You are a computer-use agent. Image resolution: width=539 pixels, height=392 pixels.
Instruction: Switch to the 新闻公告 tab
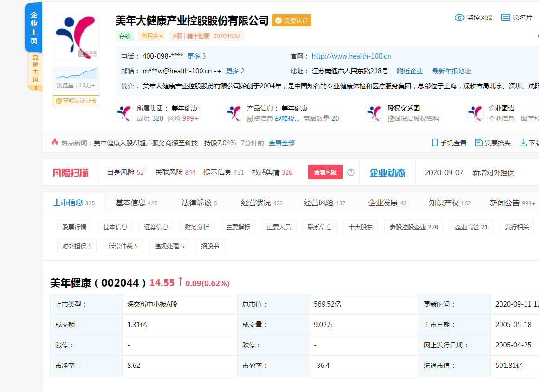point(512,203)
